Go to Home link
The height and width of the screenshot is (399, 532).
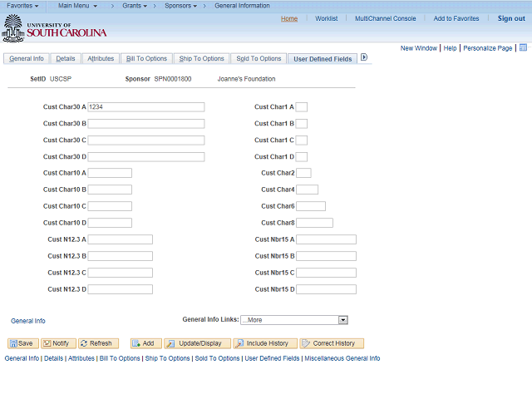[x=289, y=18]
